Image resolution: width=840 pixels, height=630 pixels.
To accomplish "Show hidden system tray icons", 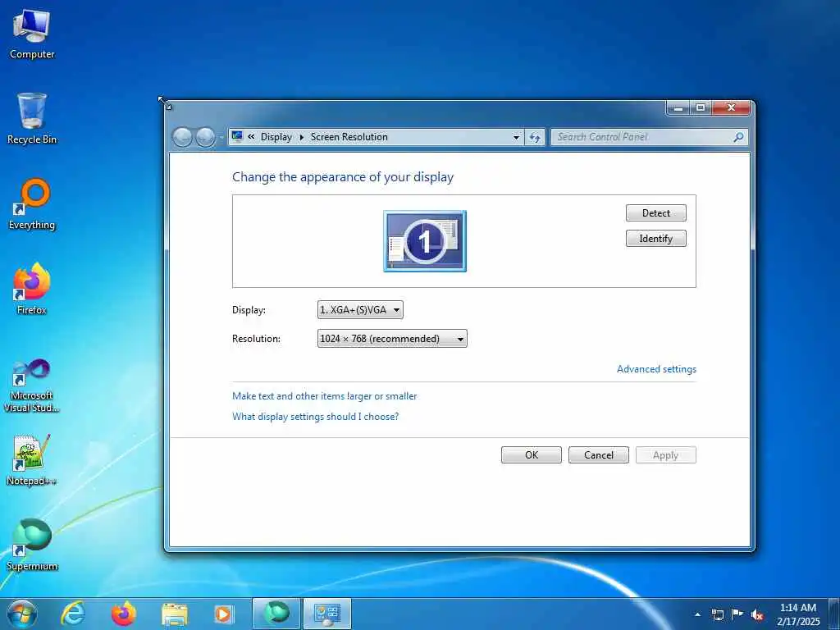I will coord(697,614).
